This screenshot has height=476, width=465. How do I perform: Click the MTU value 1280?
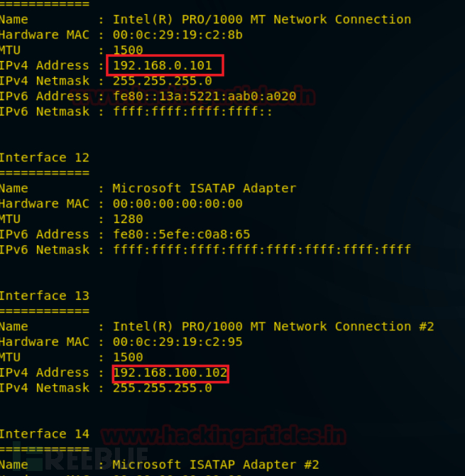[x=128, y=219]
